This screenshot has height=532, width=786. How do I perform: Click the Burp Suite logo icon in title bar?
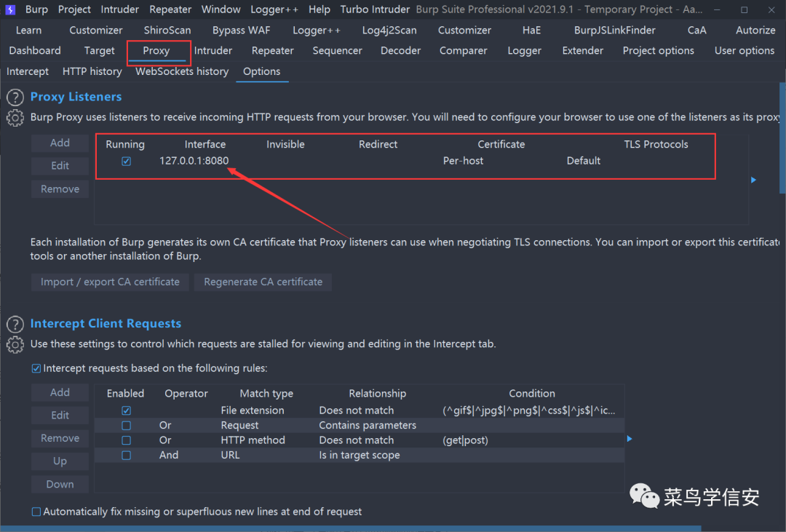coord(10,9)
